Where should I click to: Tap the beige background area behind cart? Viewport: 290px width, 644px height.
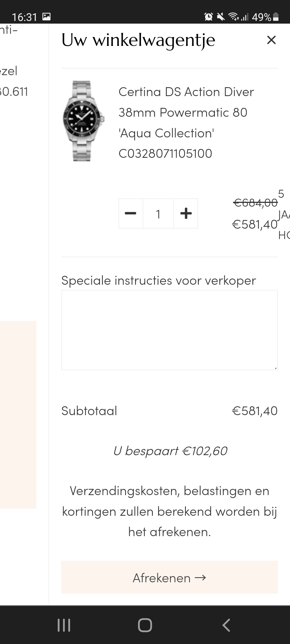point(18,415)
